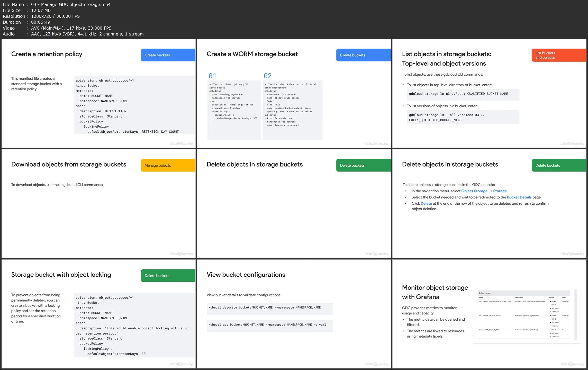Click the Create retention policy thumbnail

pyautogui.click(x=98, y=93)
